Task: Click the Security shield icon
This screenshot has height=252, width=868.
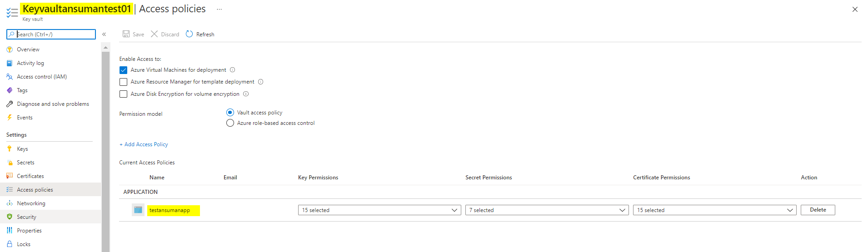Action: pyautogui.click(x=10, y=217)
